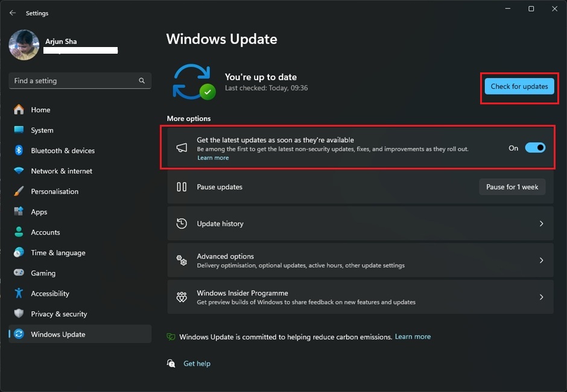Screen dimensions: 567x392
Task: Click the Home house icon
Action: click(19, 110)
